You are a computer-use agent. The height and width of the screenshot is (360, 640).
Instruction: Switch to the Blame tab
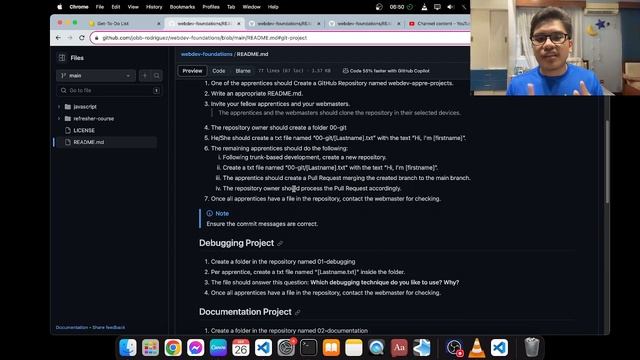(x=243, y=71)
